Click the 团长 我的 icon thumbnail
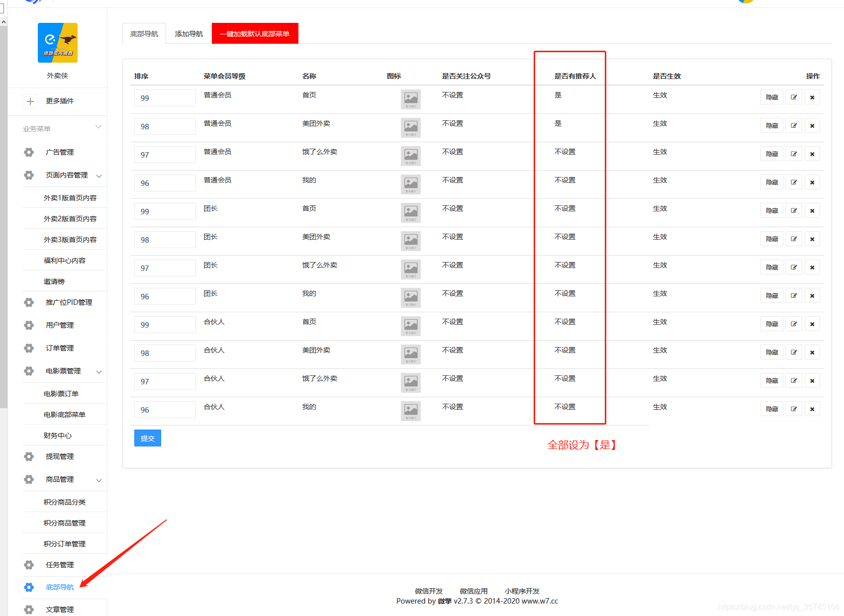 pos(411,298)
